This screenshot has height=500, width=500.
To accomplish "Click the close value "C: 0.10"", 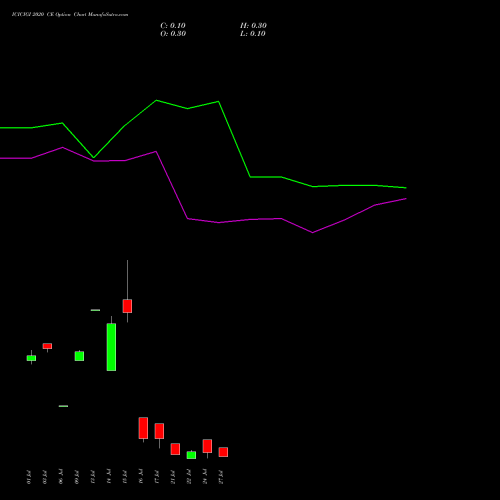I will [173, 26].
